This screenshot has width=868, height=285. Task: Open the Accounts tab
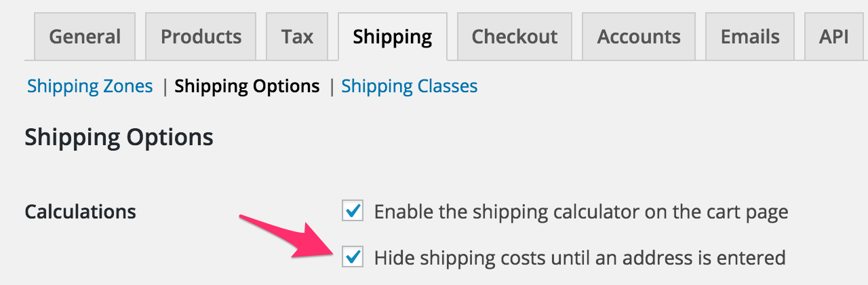coord(639,36)
